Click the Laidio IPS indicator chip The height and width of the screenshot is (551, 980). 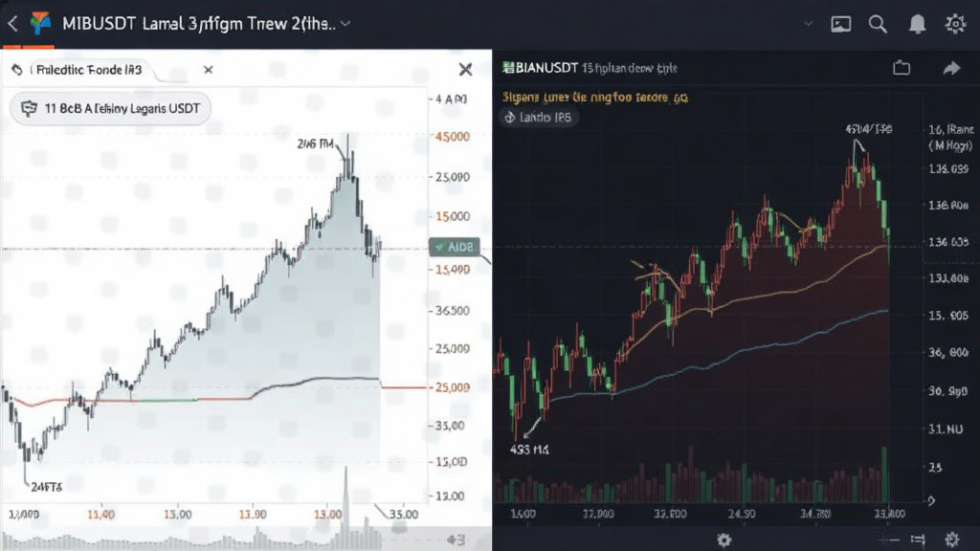[539, 118]
